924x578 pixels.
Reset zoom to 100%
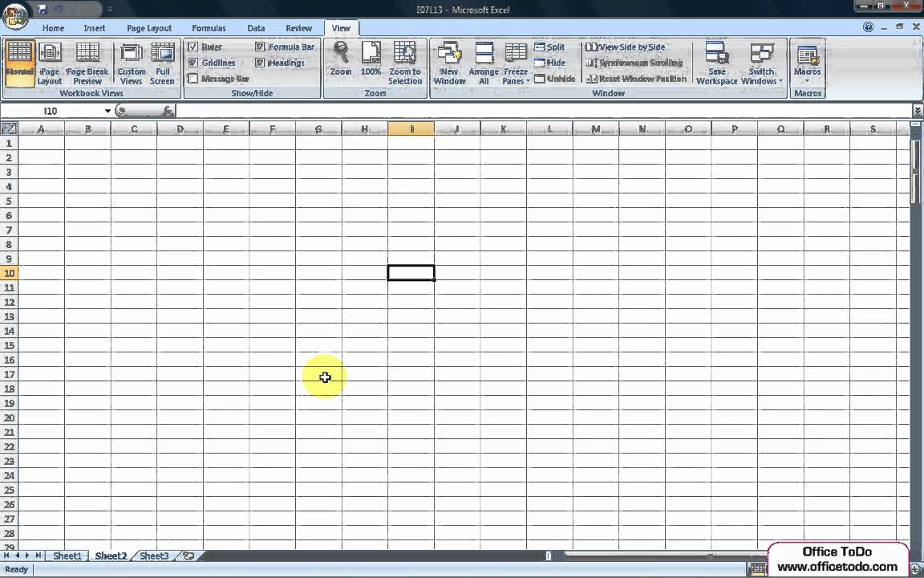371,59
